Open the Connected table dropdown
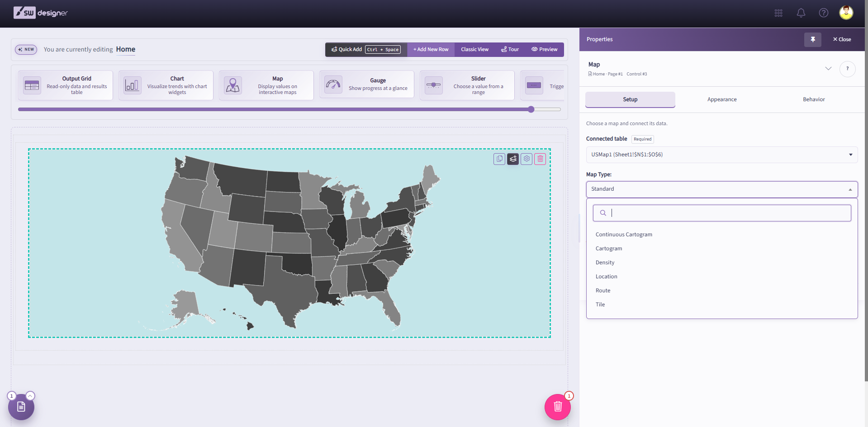This screenshot has width=868, height=427. [722, 155]
